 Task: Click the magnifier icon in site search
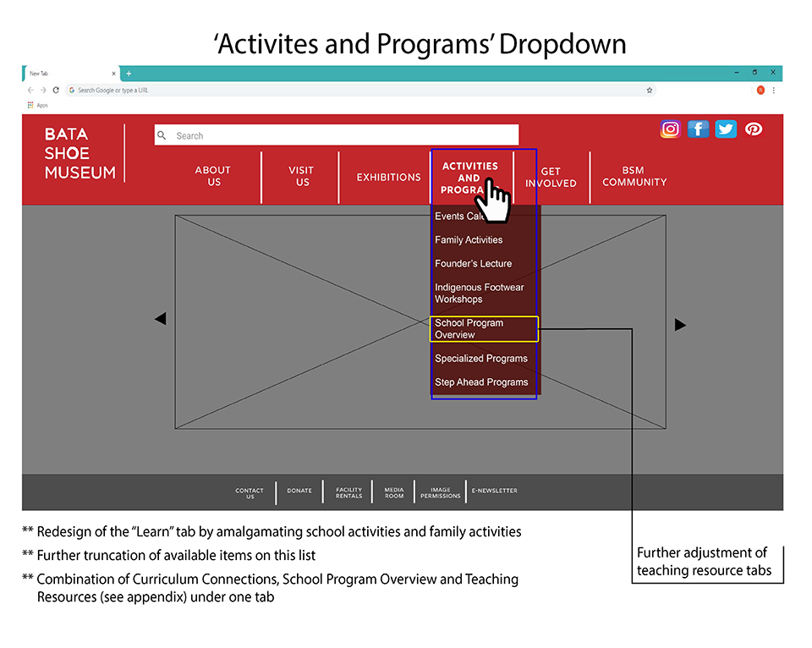162,135
